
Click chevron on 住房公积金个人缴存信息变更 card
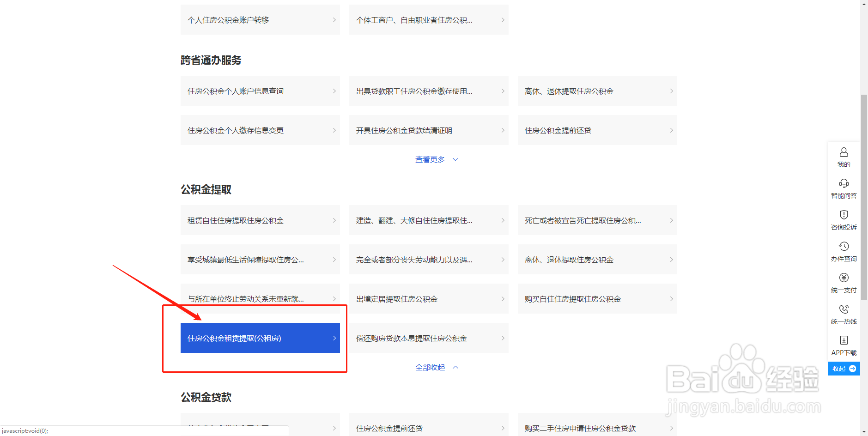pyautogui.click(x=334, y=130)
